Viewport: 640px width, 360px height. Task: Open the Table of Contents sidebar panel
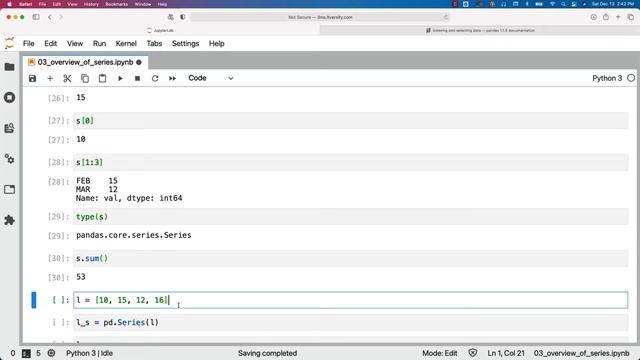9,128
